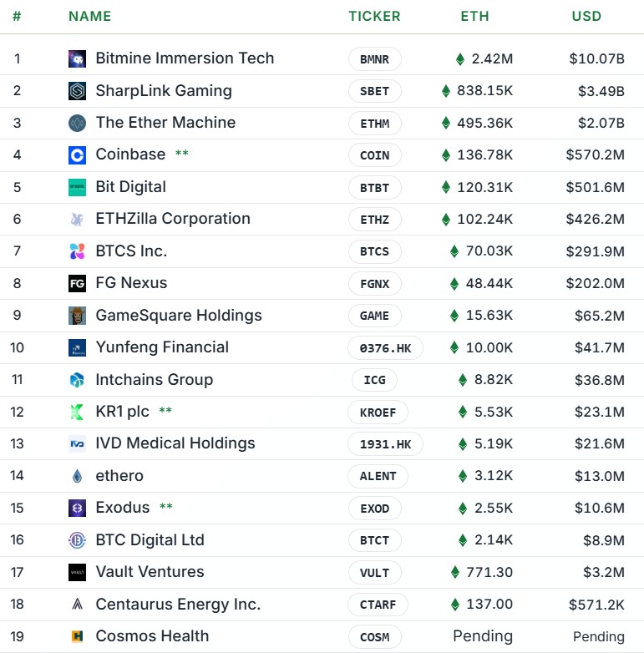This screenshot has height=653, width=644.
Task: Click the BTC Digital Ltd coin icon
Action: (77, 540)
